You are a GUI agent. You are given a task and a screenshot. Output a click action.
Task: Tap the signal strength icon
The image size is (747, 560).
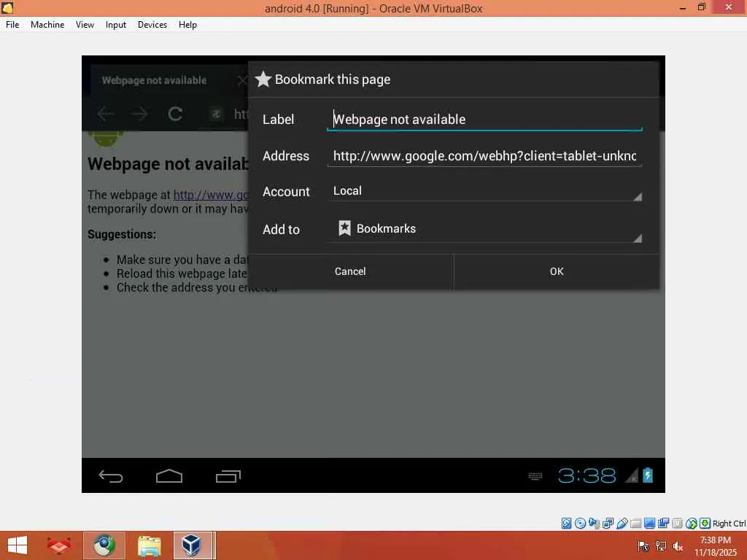coord(632,475)
